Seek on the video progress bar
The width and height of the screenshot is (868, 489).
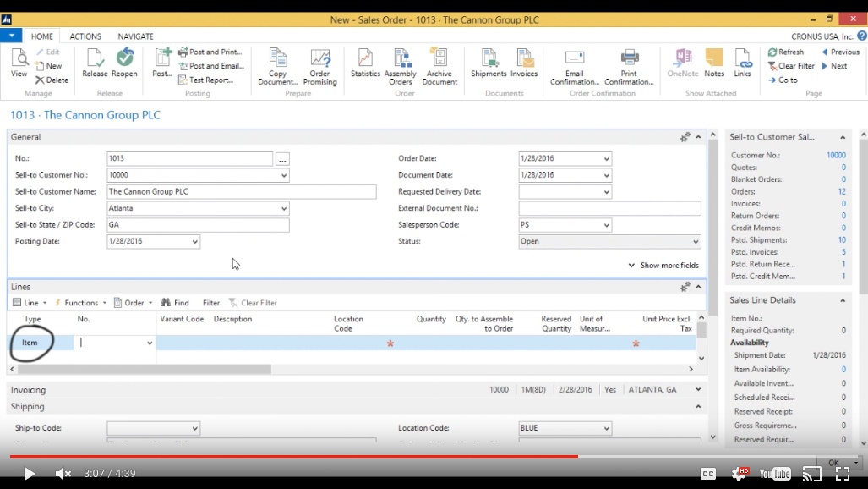pos(434,456)
